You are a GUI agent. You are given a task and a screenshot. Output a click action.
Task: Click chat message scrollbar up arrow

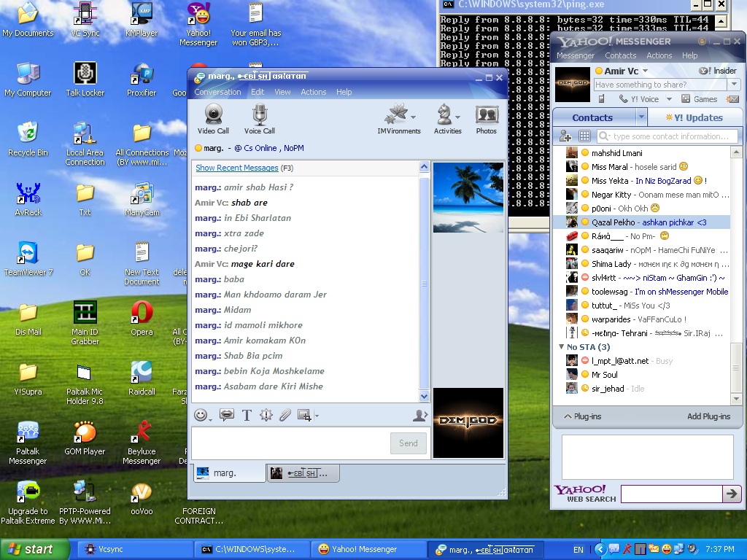click(424, 167)
